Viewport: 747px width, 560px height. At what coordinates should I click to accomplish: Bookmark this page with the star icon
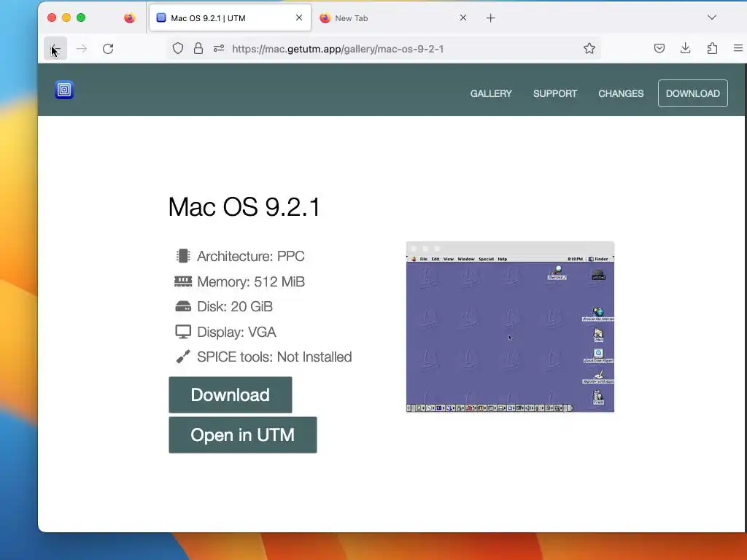[x=589, y=49]
